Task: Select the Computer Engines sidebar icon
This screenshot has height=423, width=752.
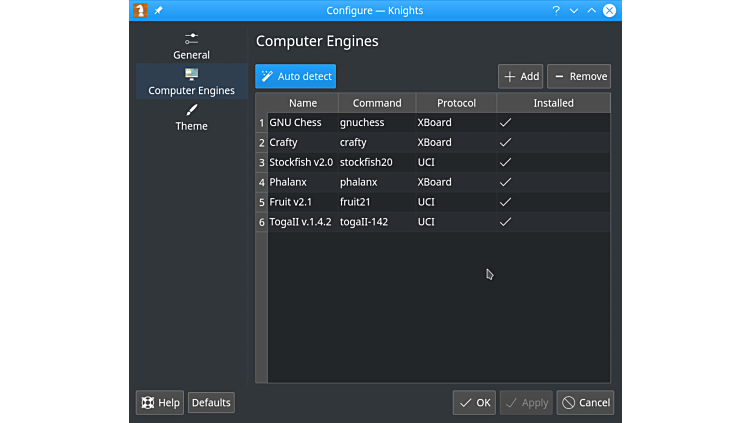Action: pos(191,74)
